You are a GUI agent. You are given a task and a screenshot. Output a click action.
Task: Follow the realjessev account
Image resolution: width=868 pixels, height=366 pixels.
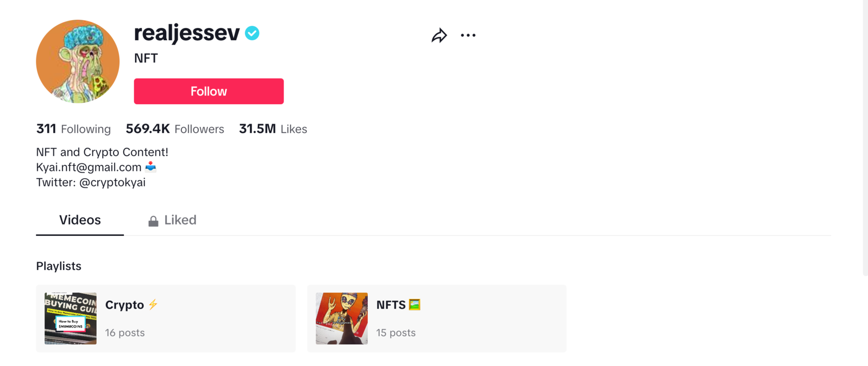pos(209,91)
